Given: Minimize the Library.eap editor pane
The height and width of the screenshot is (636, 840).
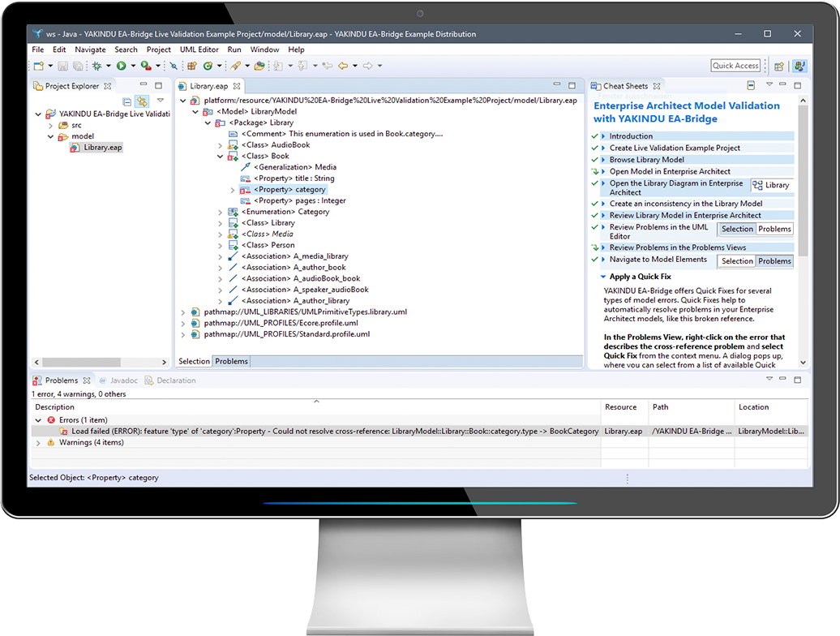Looking at the screenshot, I should click(x=557, y=84).
